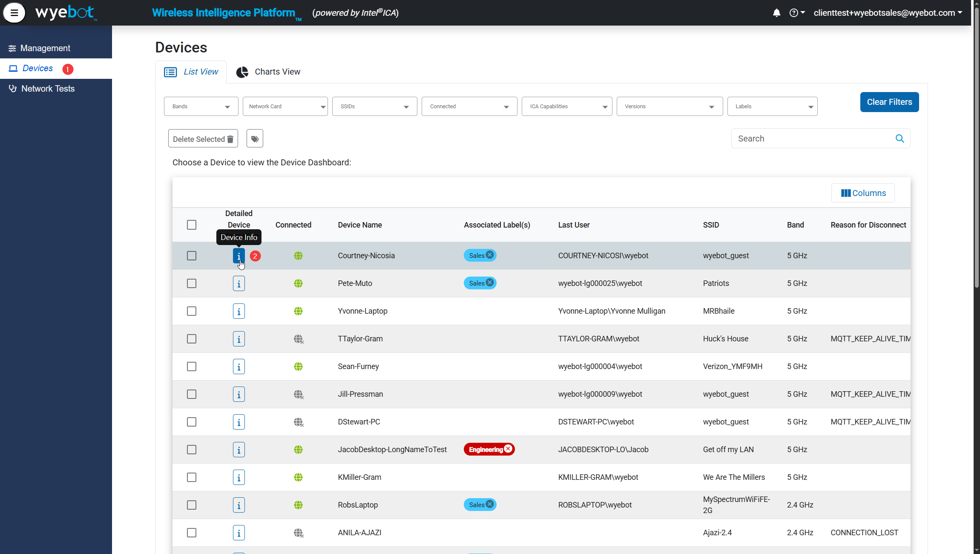This screenshot has width=980, height=554.
Task: Open the ICA Capabilities dropdown
Action: pyautogui.click(x=566, y=107)
